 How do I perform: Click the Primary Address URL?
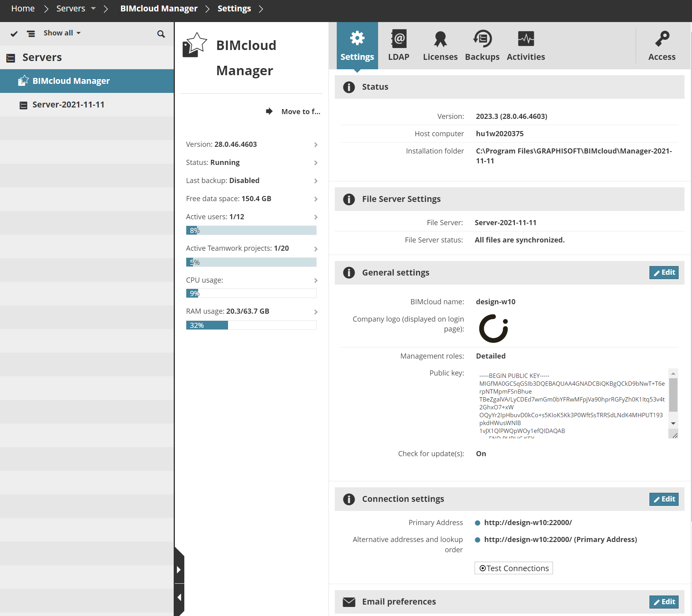pos(528,522)
